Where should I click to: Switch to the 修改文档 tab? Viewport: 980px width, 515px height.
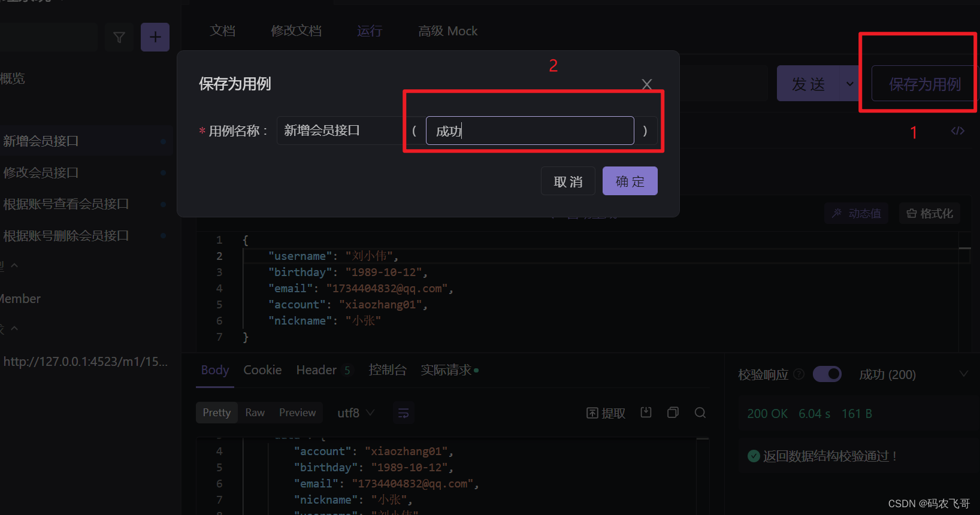tap(296, 31)
